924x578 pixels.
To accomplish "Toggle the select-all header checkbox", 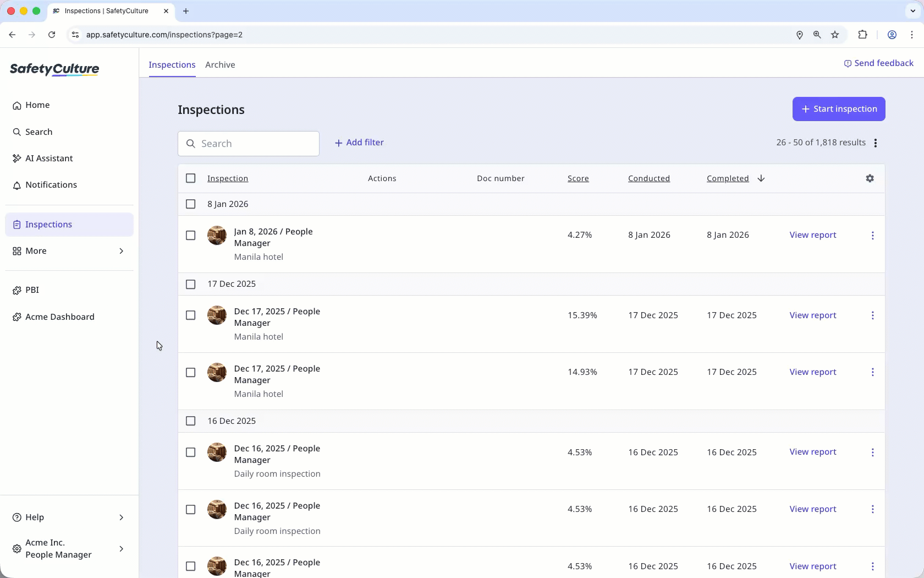I will [191, 178].
